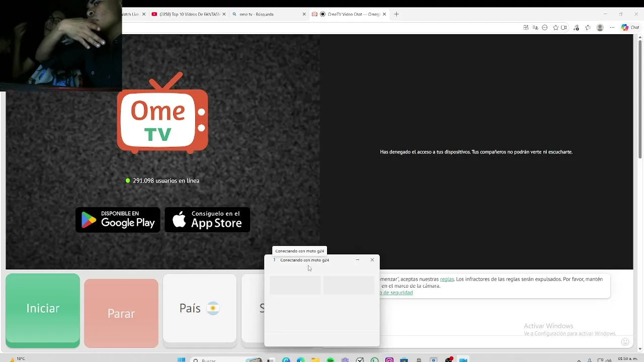Image resolution: width=644 pixels, height=362 pixels.
Task: Open the seguridad link in the chat notice
Action: [397, 293]
